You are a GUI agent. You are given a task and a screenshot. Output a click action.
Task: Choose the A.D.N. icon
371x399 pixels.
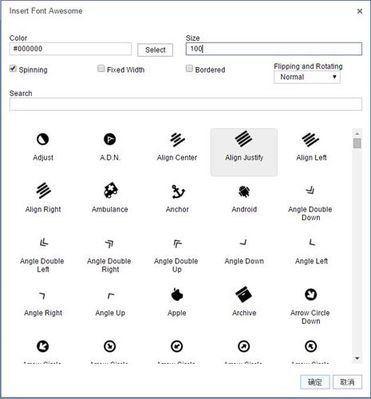[110, 139]
